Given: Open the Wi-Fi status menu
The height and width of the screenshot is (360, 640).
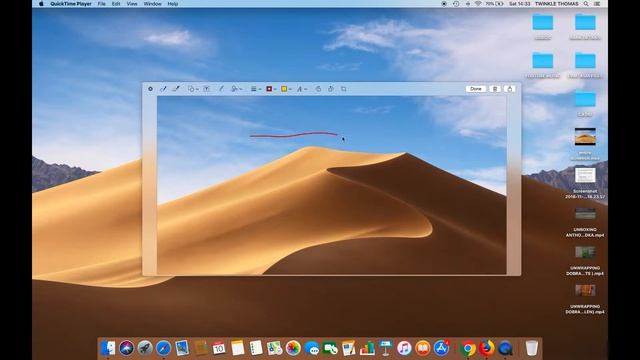Looking at the screenshot, I should tap(478, 4).
